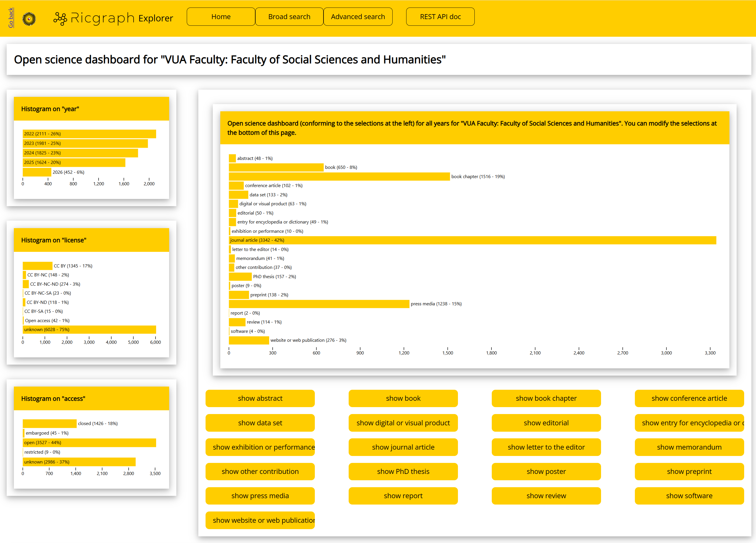Click the show editorial button
Viewport: 756px width, 543px height.
pos(546,423)
